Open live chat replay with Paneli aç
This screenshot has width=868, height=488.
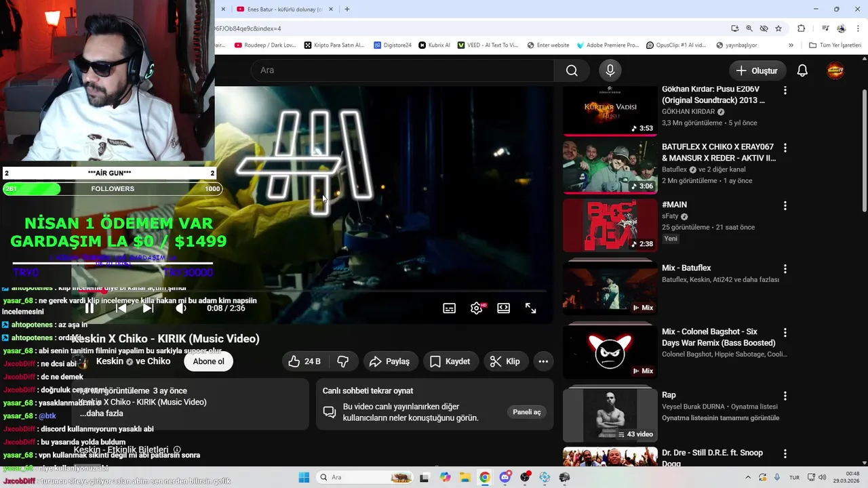pos(527,412)
